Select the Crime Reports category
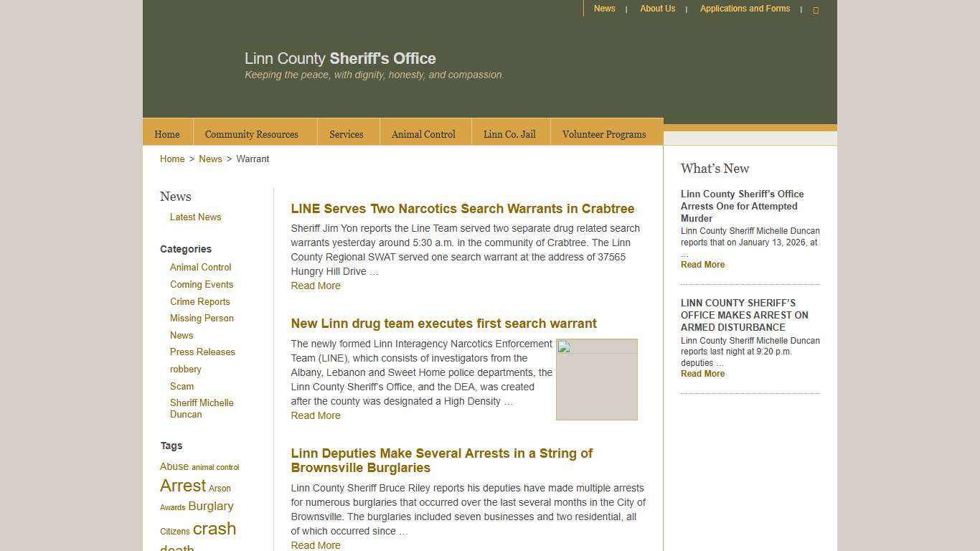980x551 pixels. [x=199, y=301]
